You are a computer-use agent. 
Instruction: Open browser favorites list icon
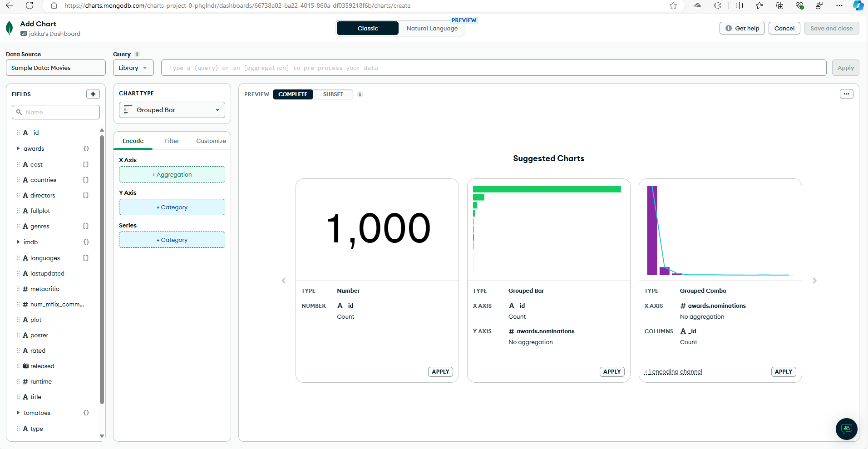click(x=759, y=5)
